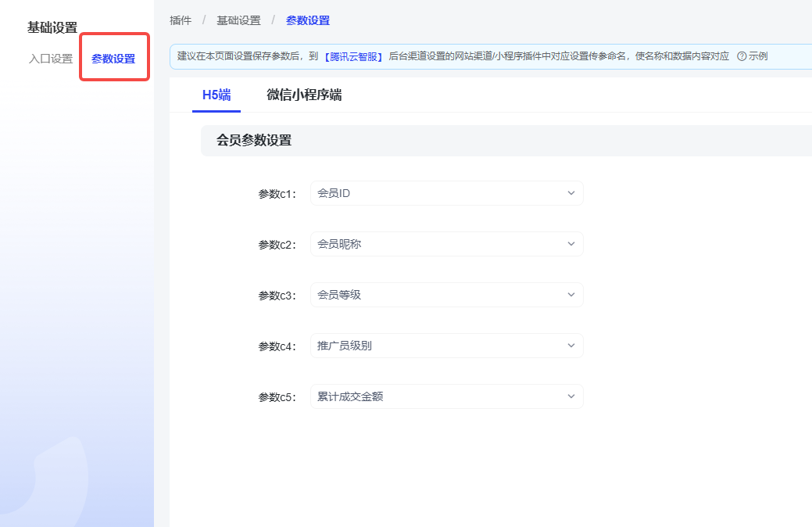Click the question mark icon beside 示例

click(x=742, y=56)
